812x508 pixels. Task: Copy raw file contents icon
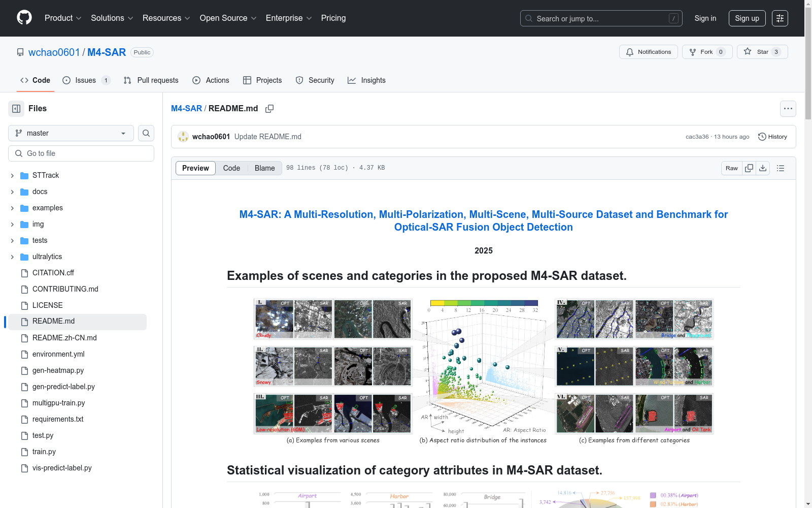pos(749,168)
